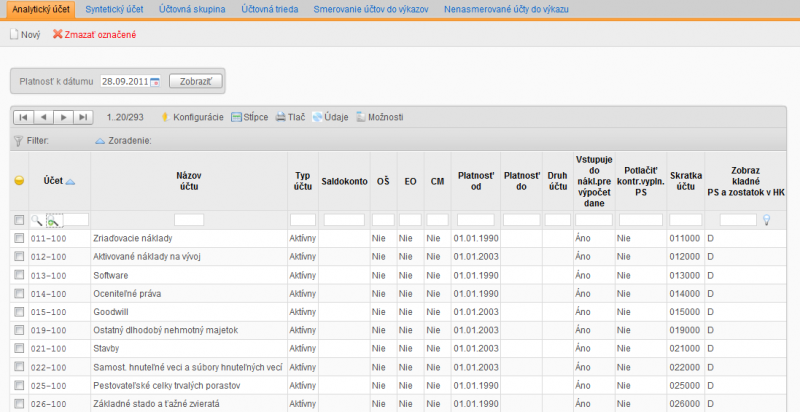This screenshot has width=800, height=412.
Task: Click green magnifier icon in filter row
Action: (54, 220)
